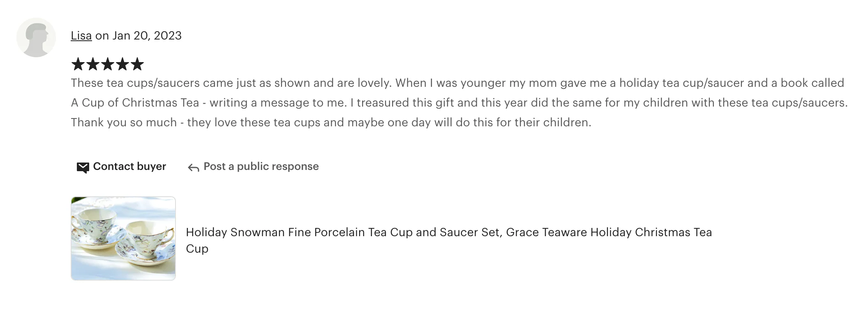Click the fourth rating star

coord(122,64)
